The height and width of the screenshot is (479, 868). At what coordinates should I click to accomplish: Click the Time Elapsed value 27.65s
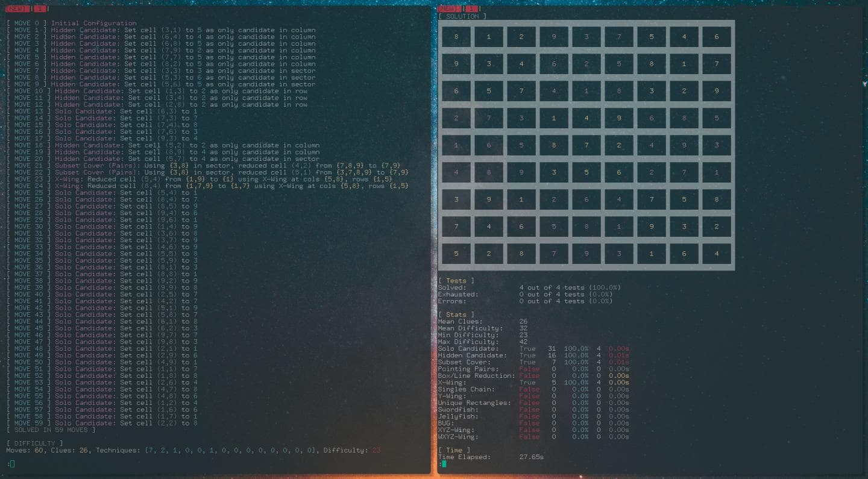click(x=531, y=457)
